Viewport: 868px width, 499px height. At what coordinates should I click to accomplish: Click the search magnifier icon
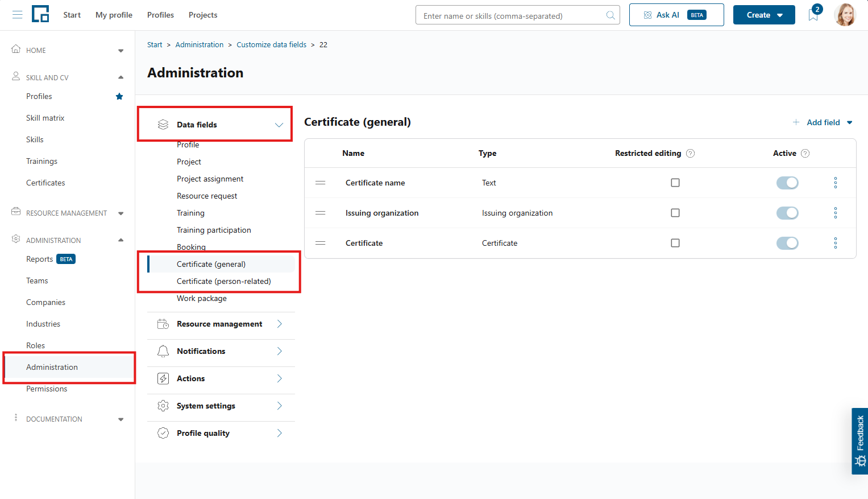click(610, 15)
